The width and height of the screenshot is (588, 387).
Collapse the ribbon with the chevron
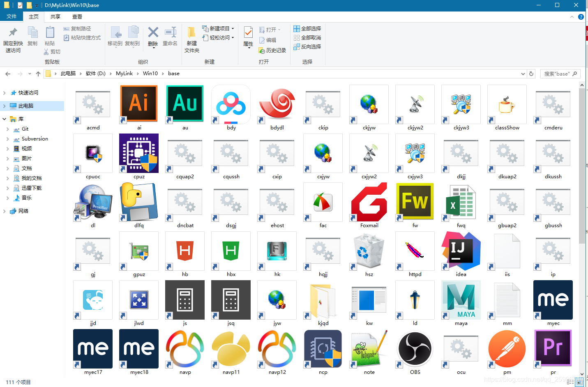pyautogui.click(x=572, y=17)
